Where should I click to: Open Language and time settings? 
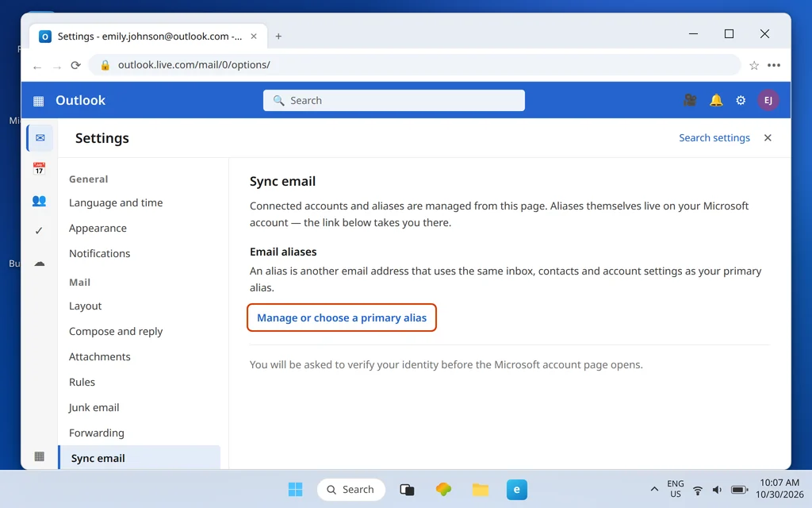click(x=116, y=202)
